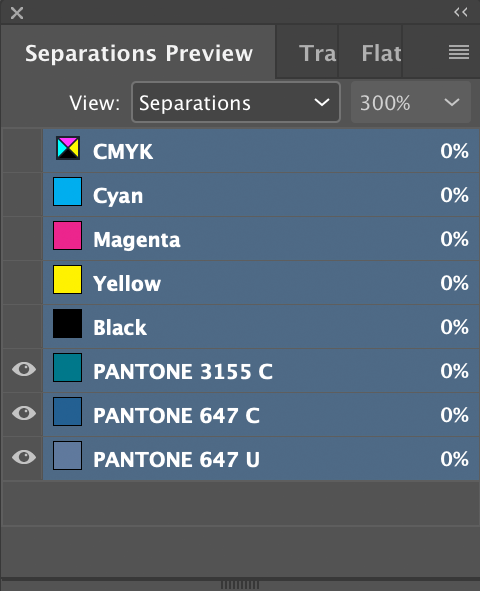
Task: Click the Magenta ink swatch icon
Action: tap(67, 236)
